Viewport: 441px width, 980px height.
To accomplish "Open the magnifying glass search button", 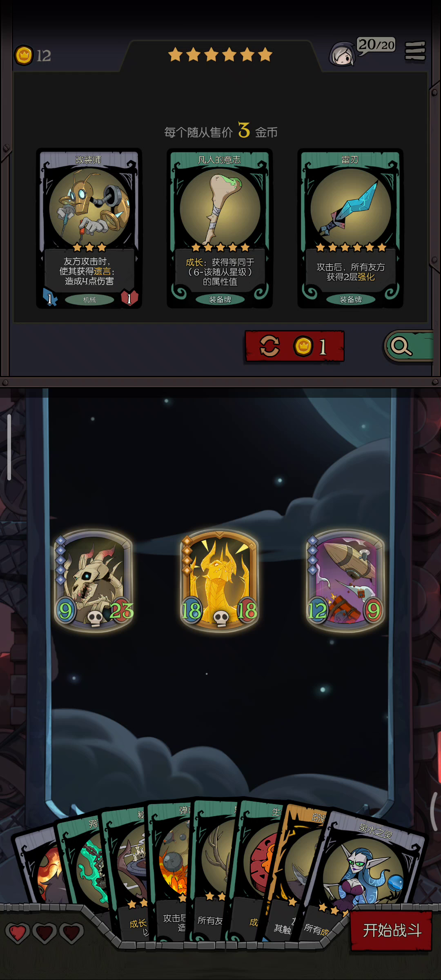I will [x=408, y=346].
